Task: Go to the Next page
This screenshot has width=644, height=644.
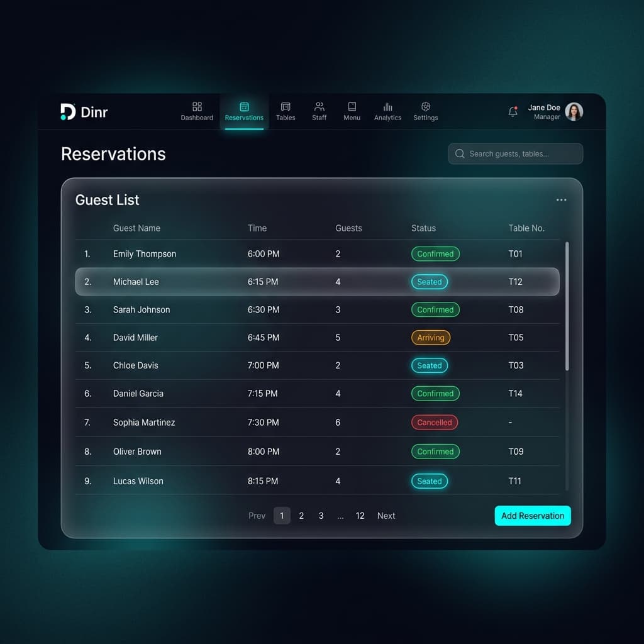Action: click(386, 516)
